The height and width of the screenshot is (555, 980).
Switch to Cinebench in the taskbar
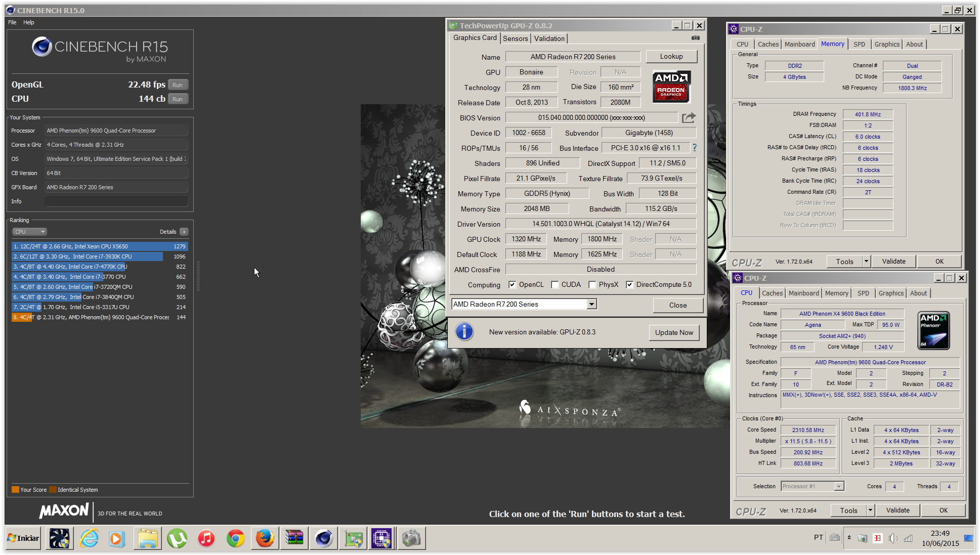point(323,538)
